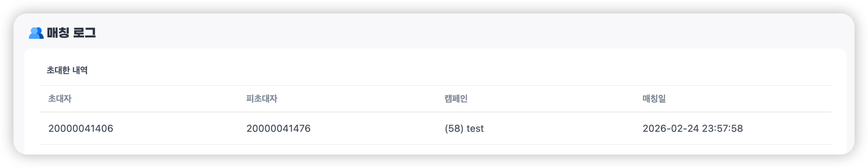Click the 캠페인 column header
Image resolution: width=868 pixels, height=168 pixels.
456,99
